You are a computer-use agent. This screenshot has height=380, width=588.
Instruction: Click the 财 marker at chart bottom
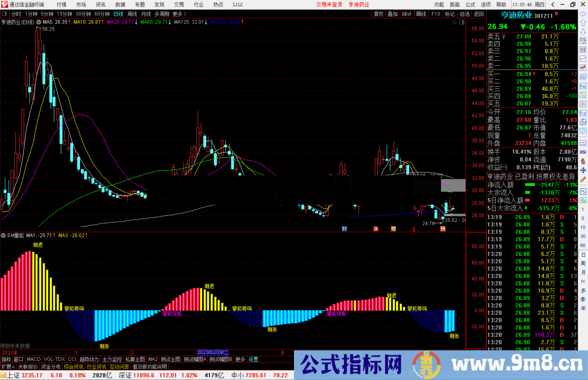[344, 229]
